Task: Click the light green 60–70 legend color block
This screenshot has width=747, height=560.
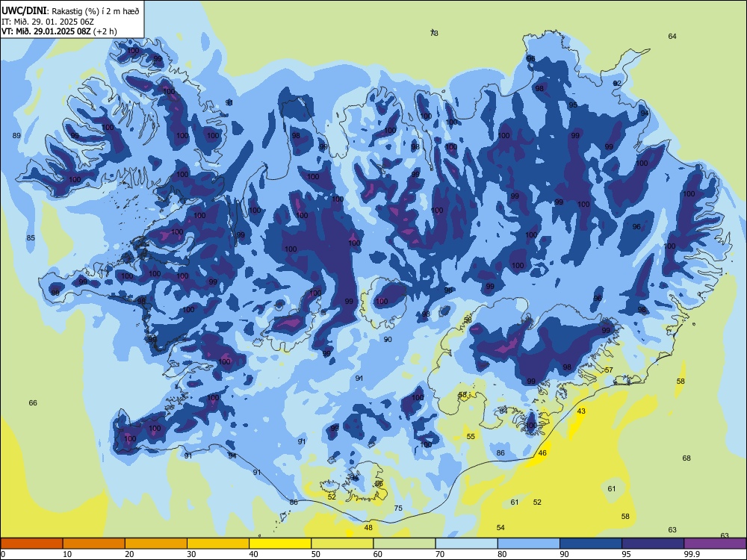Action: pos(404,544)
